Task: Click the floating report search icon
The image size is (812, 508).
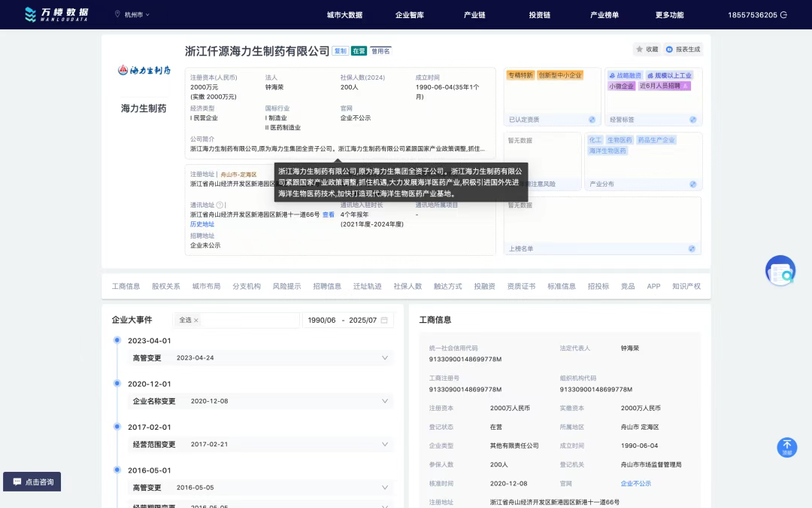Action: [x=780, y=271]
